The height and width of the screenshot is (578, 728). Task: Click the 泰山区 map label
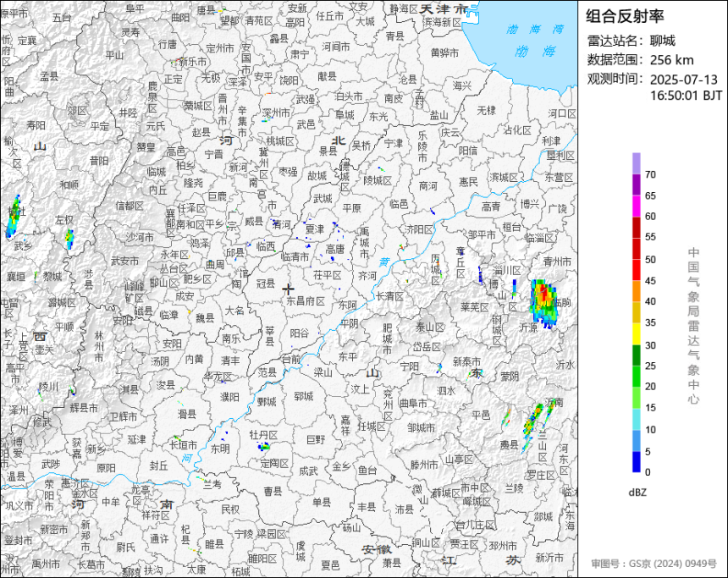(429, 328)
